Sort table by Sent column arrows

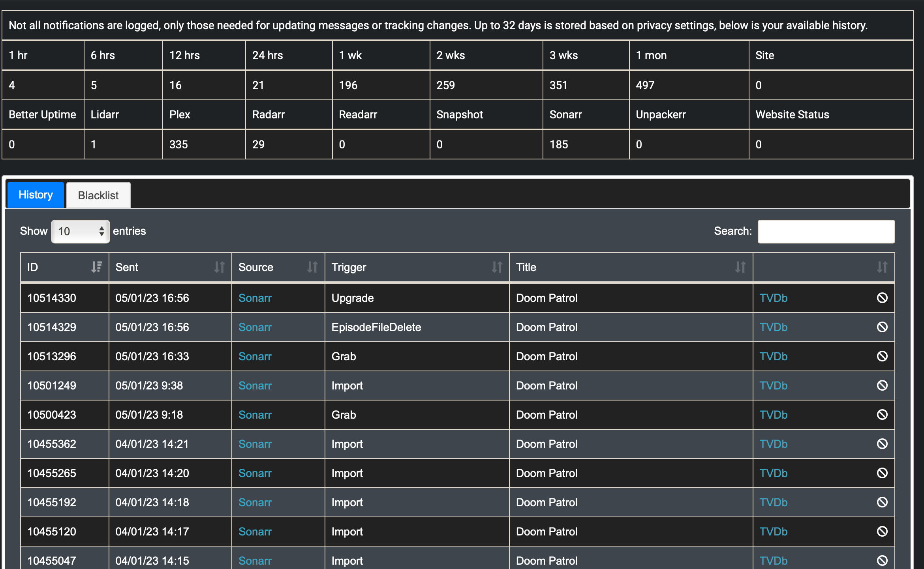[x=219, y=267]
